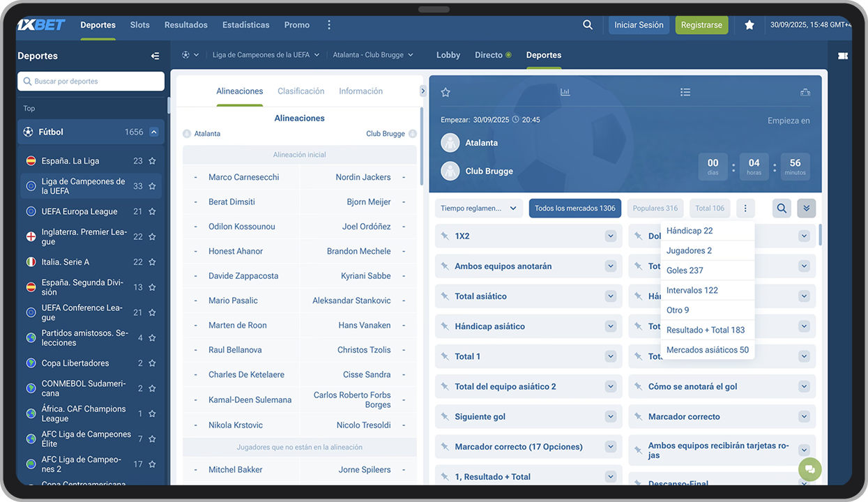Open the more options dots in the top navigation
This screenshot has width=868, height=502.
coord(329,25)
